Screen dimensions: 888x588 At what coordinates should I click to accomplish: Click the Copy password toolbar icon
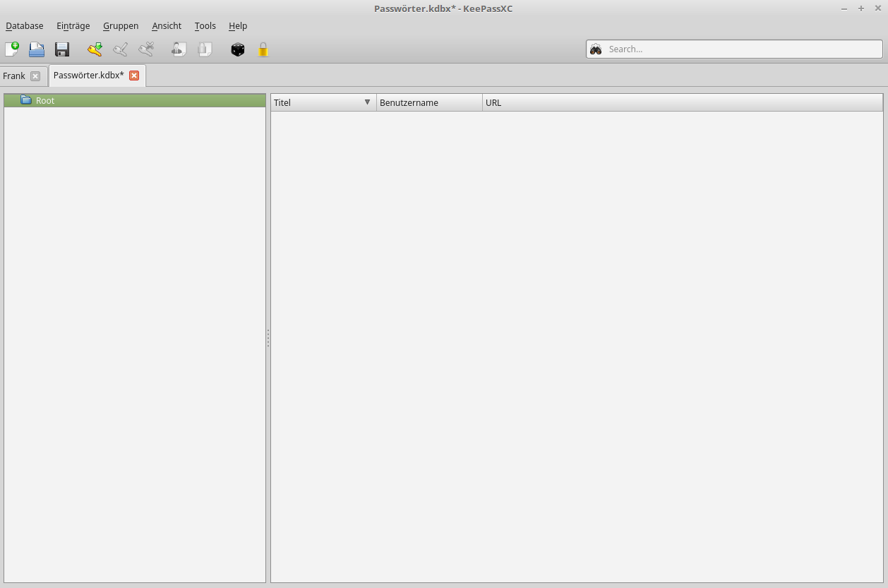click(x=205, y=49)
